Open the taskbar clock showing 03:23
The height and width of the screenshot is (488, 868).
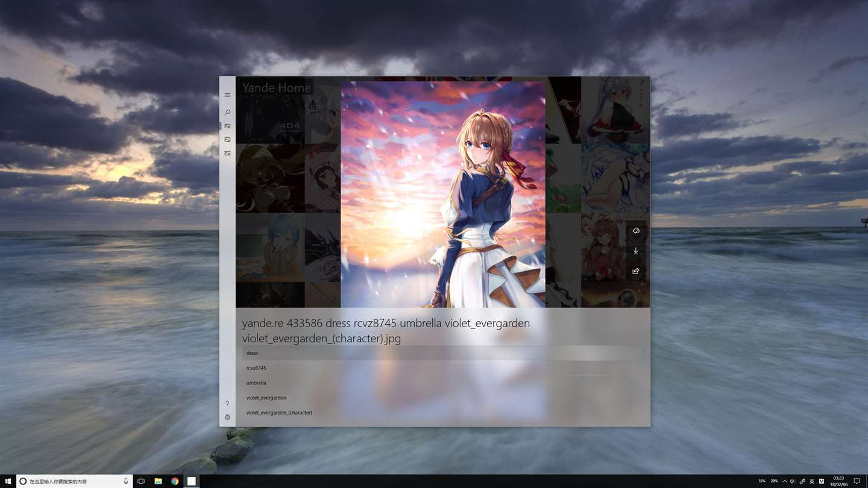click(838, 481)
